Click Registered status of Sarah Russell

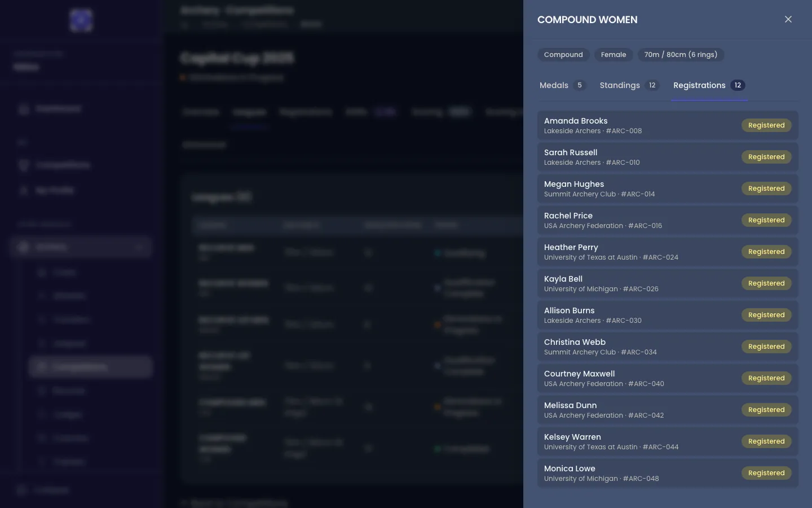click(766, 157)
